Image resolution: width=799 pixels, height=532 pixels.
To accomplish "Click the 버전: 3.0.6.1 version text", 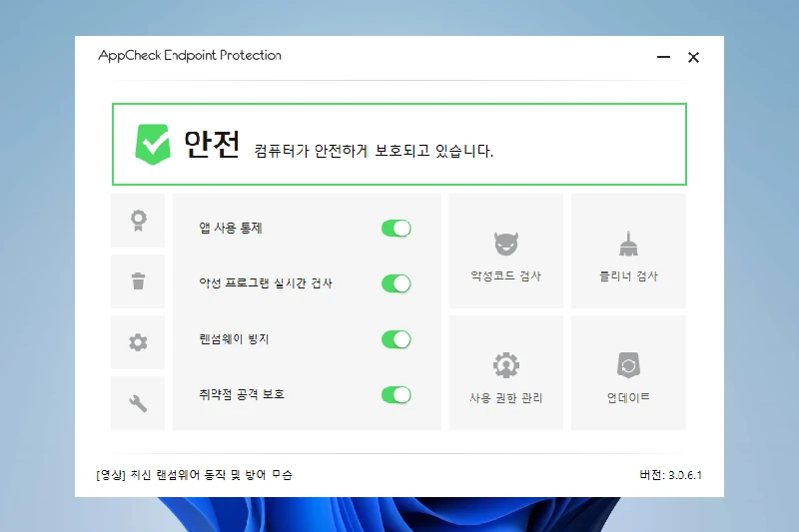I will pos(670,475).
